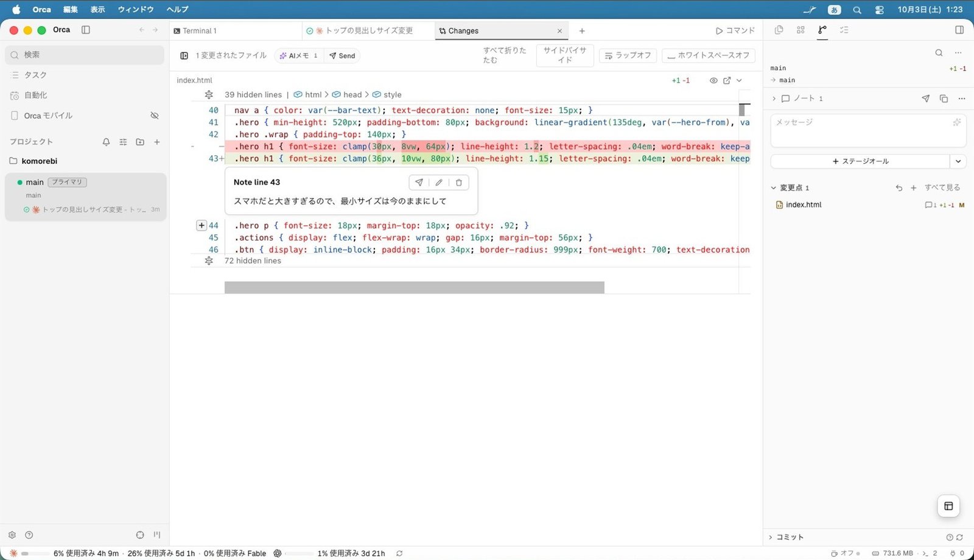Toggle ホワイトスペースオフ option
Viewport: 974px width, 560px height.
[709, 55]
